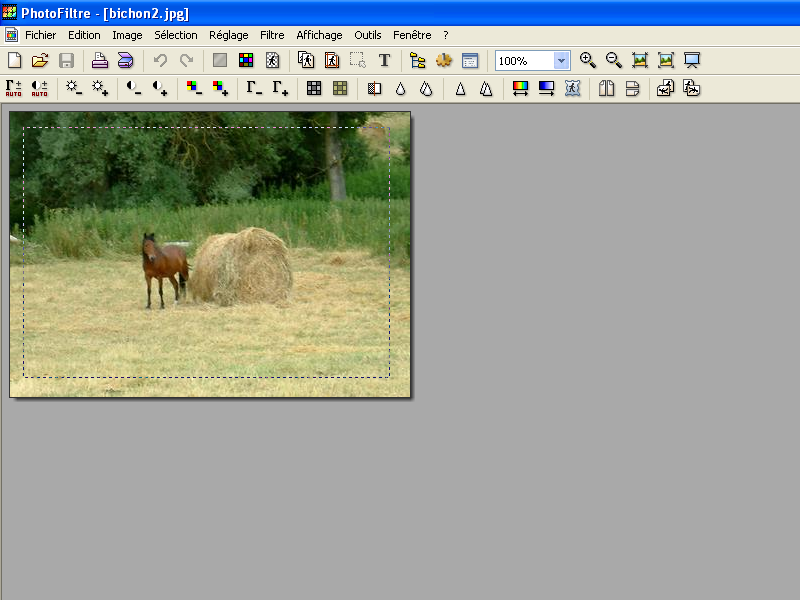Open the zoom percentage dropdown arrow

tap(561, 61)
